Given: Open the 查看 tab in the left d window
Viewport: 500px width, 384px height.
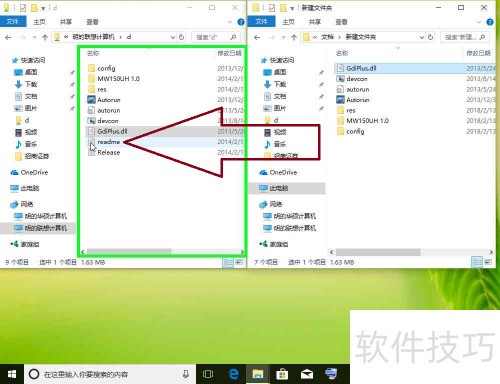Looking at the screenshot, I should (92, 22).
